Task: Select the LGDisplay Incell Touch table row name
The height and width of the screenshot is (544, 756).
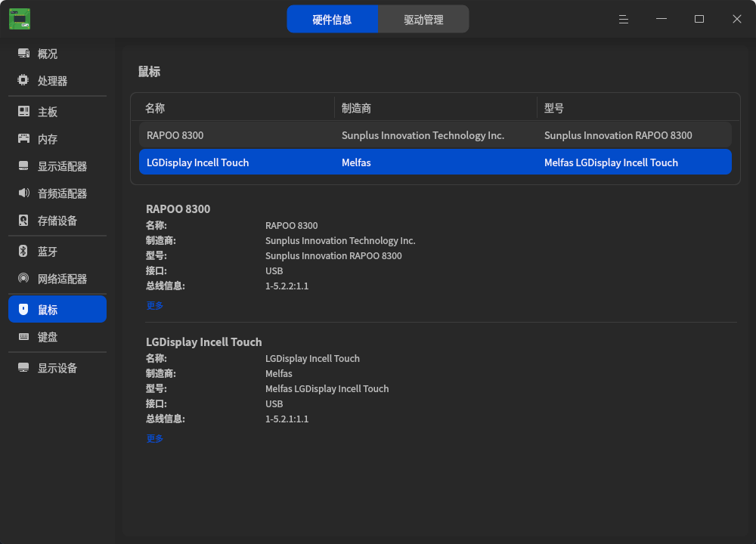Action: (x=197, y=163)
